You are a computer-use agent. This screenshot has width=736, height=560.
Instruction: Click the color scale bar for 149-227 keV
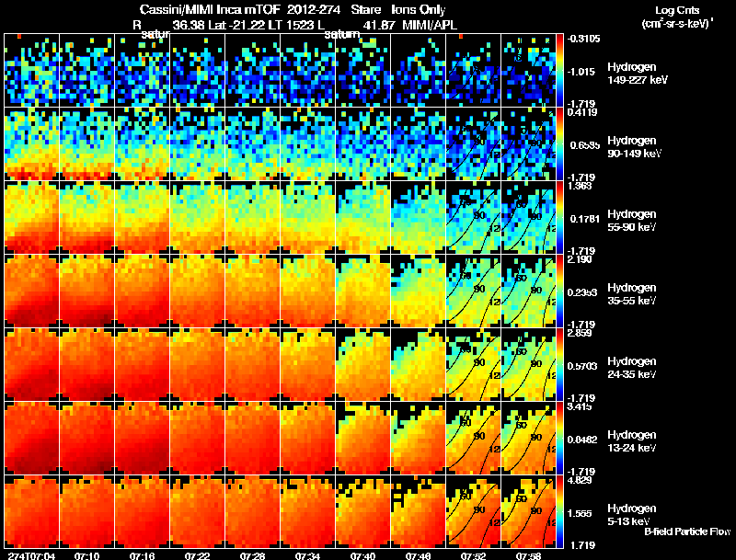[x=559, y=70]
